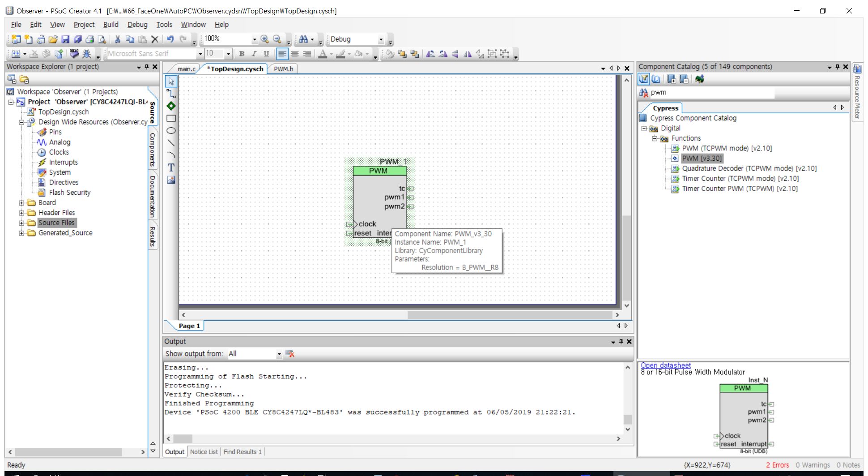Select the Wire drawing tool
This screenshot has width=868, height=476.
pyautogui.click(x=171, y=94)
